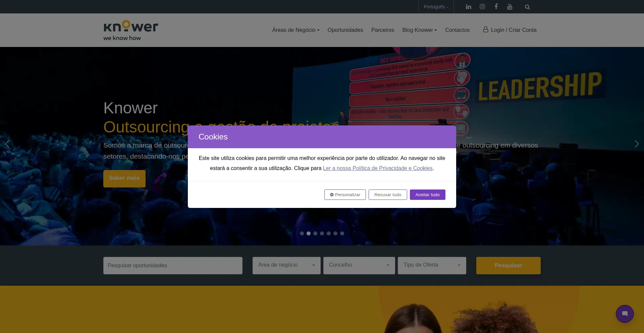Click the Knower logo
The width and height of the screenshot is (644, 333).
[x=131, y=30]
